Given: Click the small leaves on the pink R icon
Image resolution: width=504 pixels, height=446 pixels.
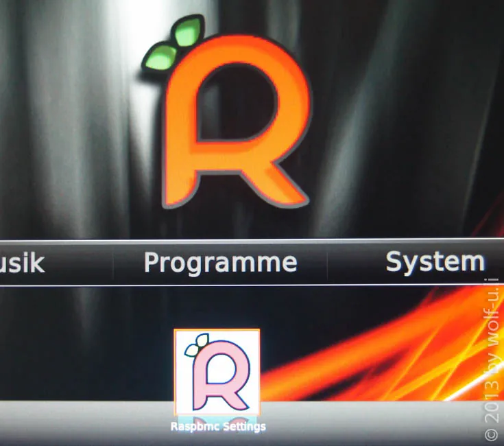Looking at the screenshot, I should point(196,344).
